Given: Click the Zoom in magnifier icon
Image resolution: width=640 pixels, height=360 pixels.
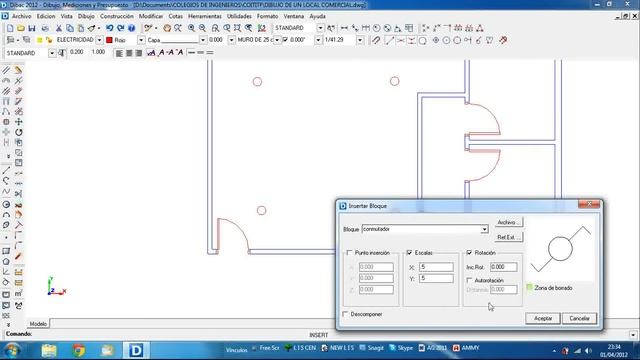Looking at the screenshot, I should pos(191,28).
